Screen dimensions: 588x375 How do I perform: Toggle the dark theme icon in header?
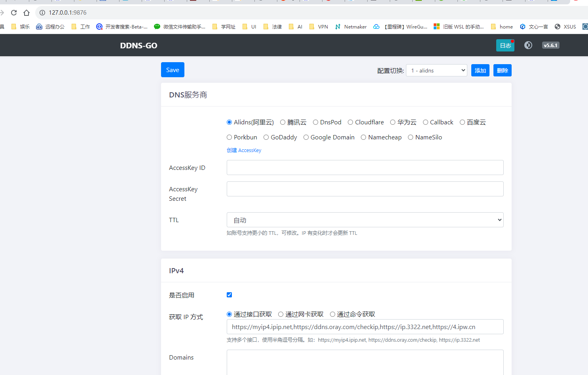coord(528,45)
